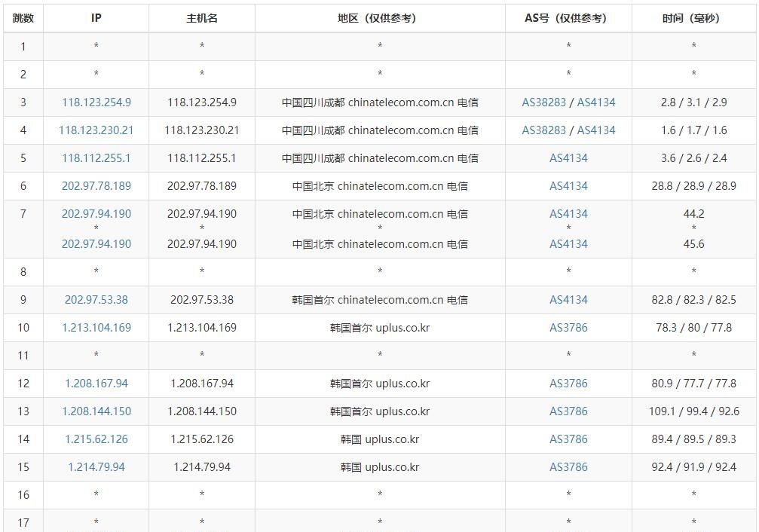Select the 80.9 / 77.7 / 77.8 time cell
759x532 pixels.
[693, 384]
